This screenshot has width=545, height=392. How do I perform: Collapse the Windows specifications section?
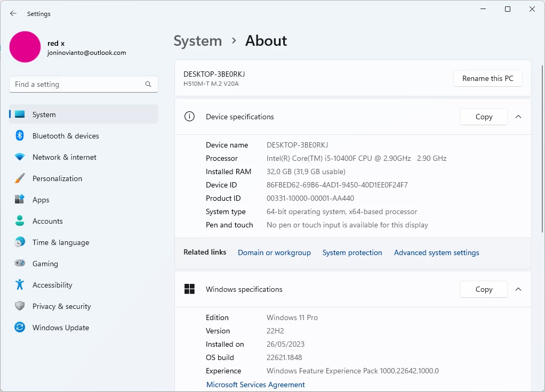[x=518, y=289]
